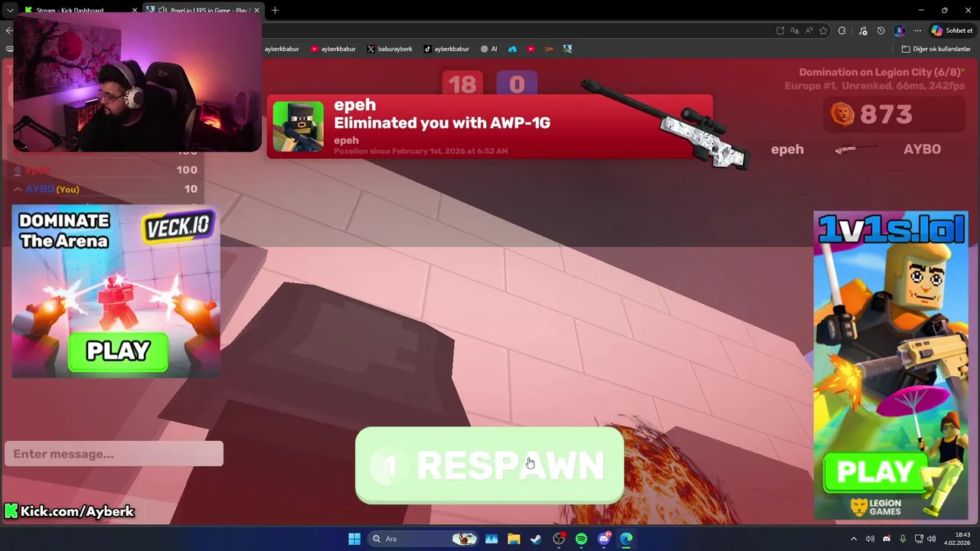Open Microsoft Edge from the taskbar

[626, 539]
